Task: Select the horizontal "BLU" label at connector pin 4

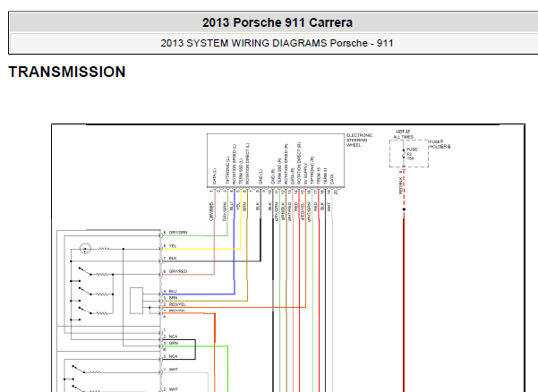Action: (173, 291)
